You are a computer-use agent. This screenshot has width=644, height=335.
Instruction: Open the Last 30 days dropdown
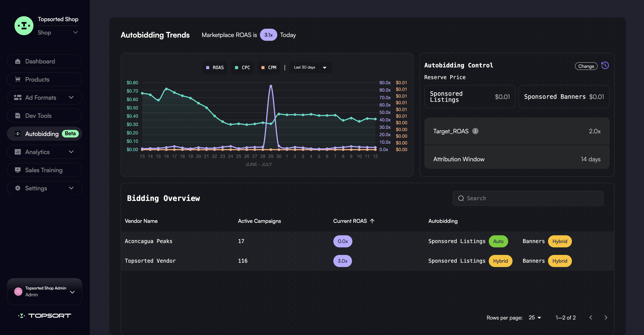pyautogui.click(x=310, y=68)
